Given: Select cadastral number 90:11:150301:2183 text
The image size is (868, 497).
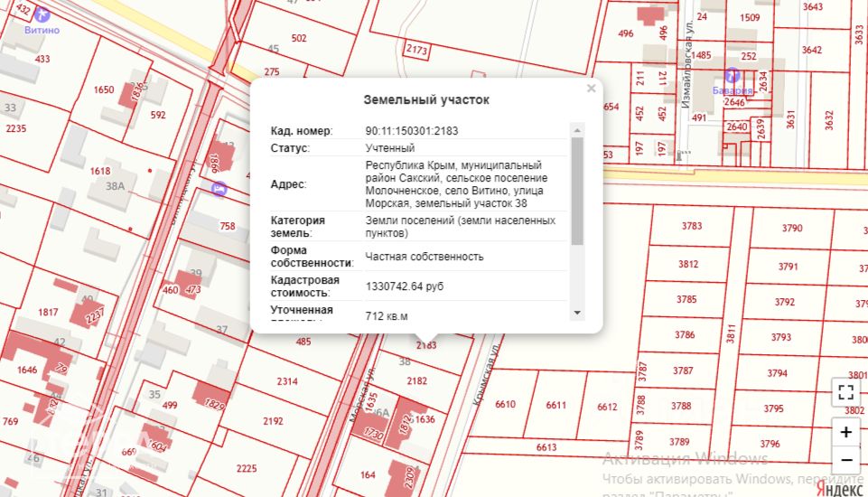Looking at the screenshot, I should (x=412, y=131).
